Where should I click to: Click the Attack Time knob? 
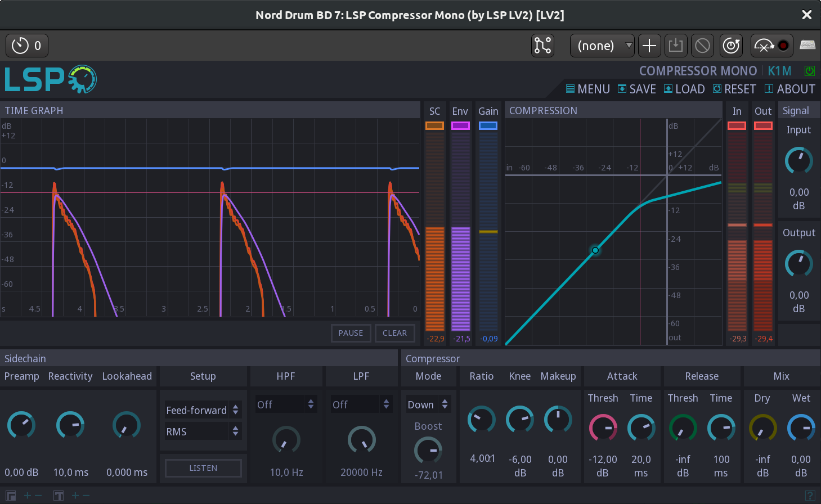point(641,428)
